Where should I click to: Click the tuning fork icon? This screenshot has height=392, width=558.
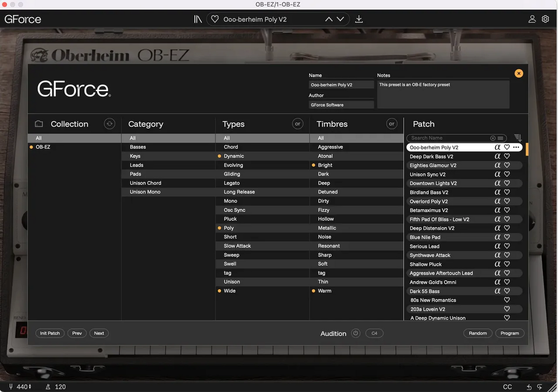tap(11, 386)
